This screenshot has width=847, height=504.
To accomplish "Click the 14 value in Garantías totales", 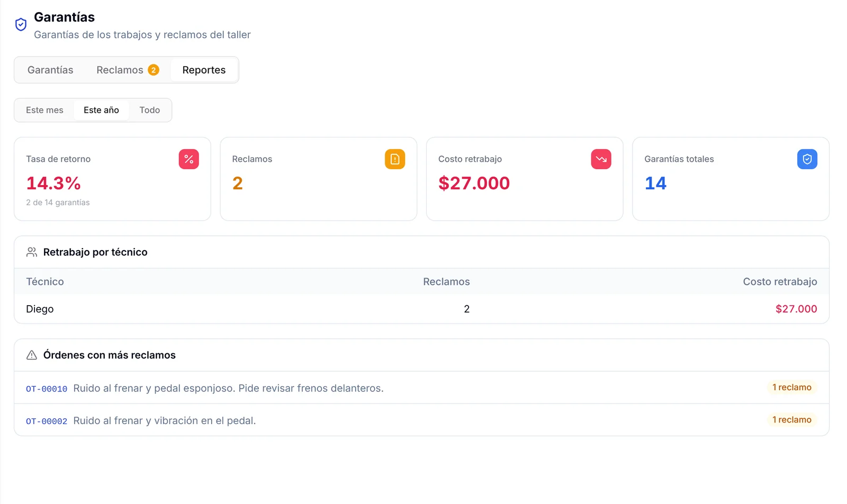I will coord(655,183).
